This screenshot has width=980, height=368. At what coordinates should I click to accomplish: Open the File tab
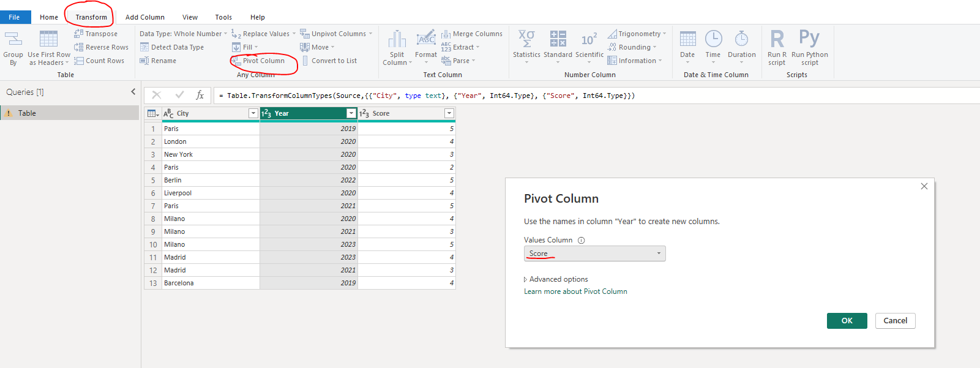pos(15,17)
